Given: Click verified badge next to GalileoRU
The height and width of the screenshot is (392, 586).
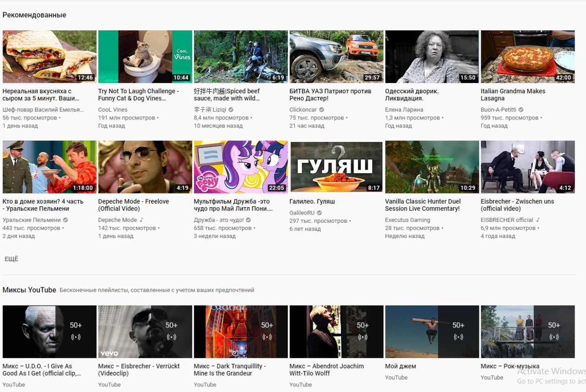Looking at the screenshot, I should (x=320, y=213).
